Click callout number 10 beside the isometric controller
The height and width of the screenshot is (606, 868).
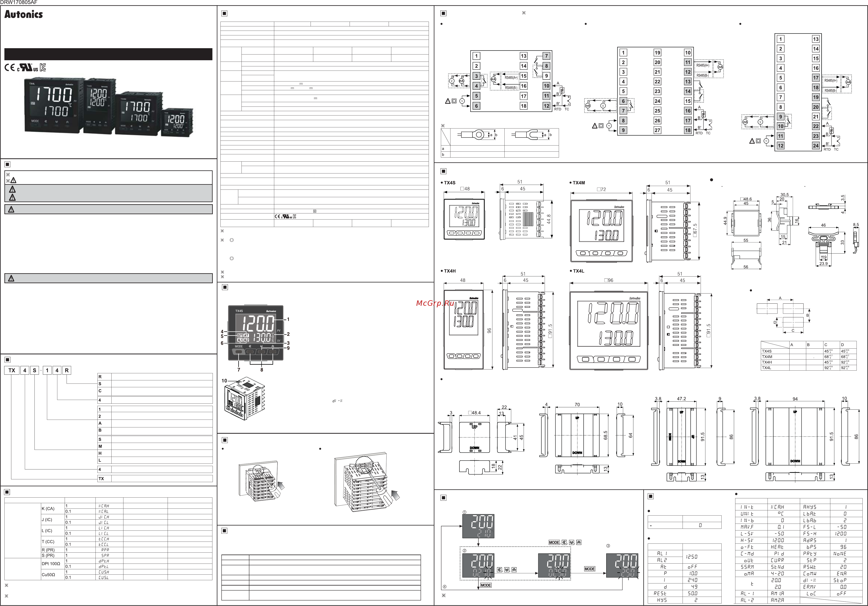(x=224, y=381)
